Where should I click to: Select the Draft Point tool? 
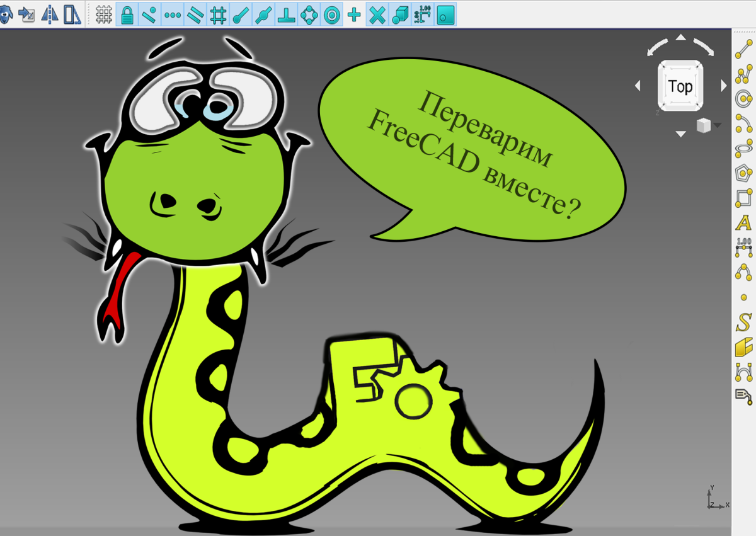[x=744, y=297]
